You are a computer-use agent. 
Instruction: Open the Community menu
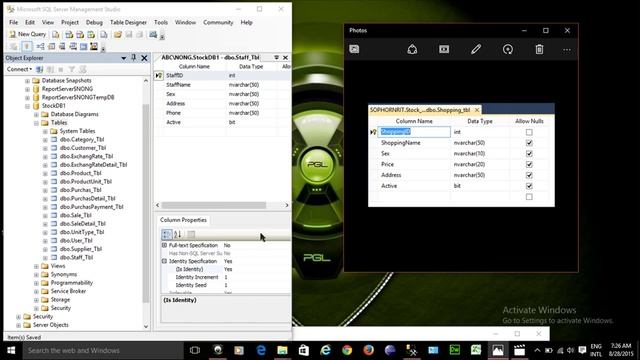pos(218,22)
